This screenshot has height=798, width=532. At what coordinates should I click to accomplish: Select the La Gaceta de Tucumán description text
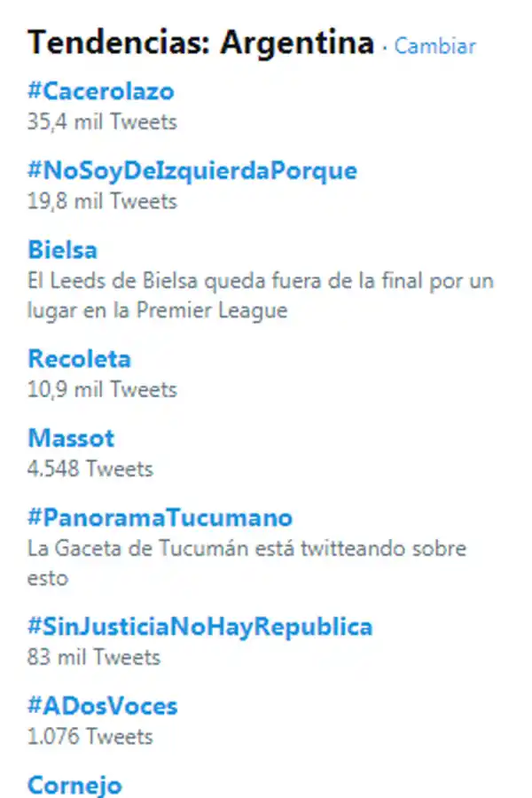pyautogui.click(x=247, y=548)
